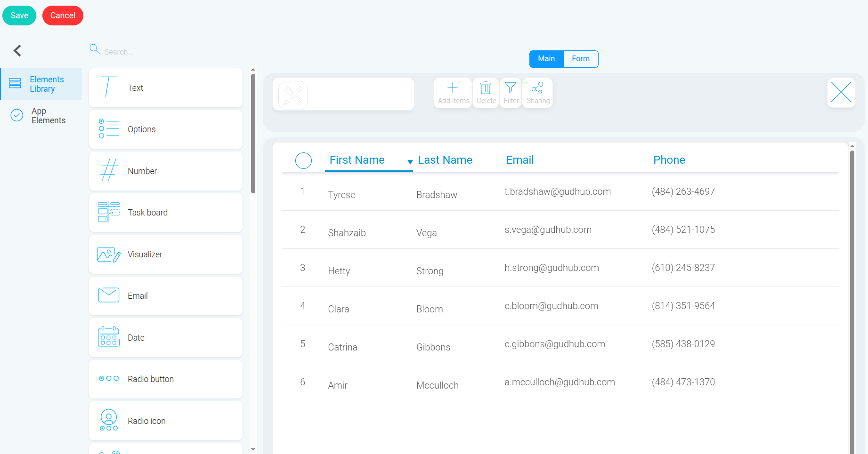Click the t.bradshaw@gudhub.com email cell
The width and height of the screenshot is (868, 454).
(x=558, y=191)
